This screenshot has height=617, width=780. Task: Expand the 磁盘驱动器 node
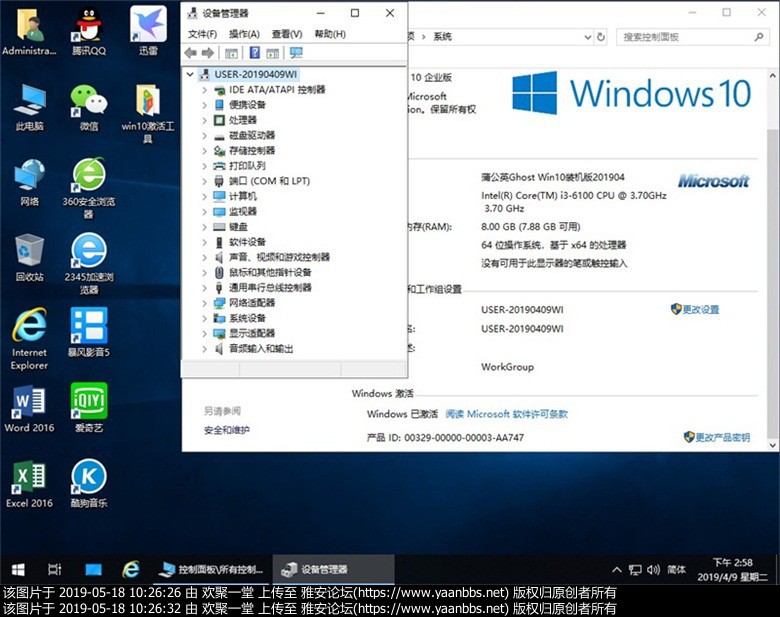coord(204,136)
